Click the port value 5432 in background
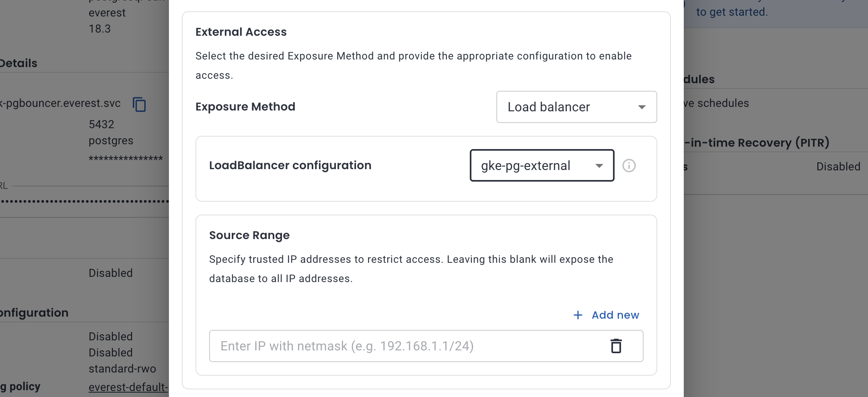Viewport: 868px width, 397px height. tap(101, 124)
